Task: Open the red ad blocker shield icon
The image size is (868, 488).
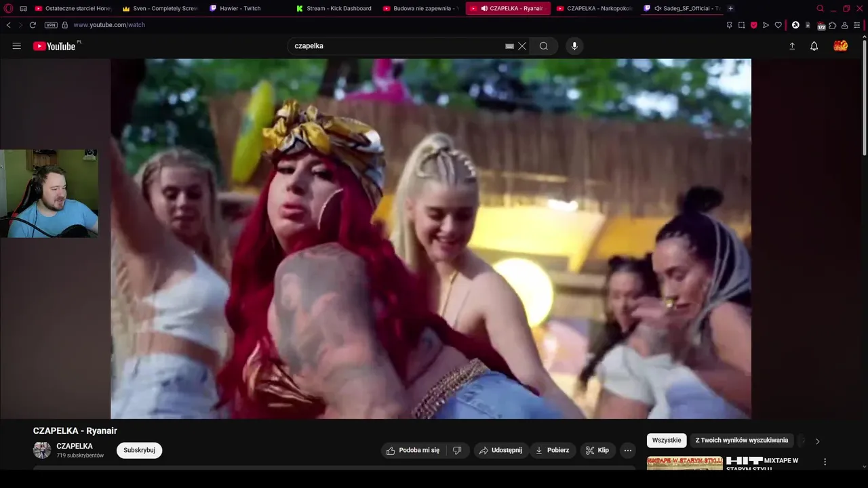Action: [753, 25]
